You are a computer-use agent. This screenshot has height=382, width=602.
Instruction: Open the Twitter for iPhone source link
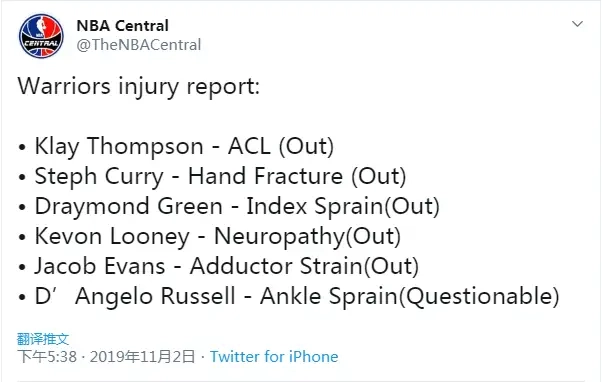pos(274,357)
